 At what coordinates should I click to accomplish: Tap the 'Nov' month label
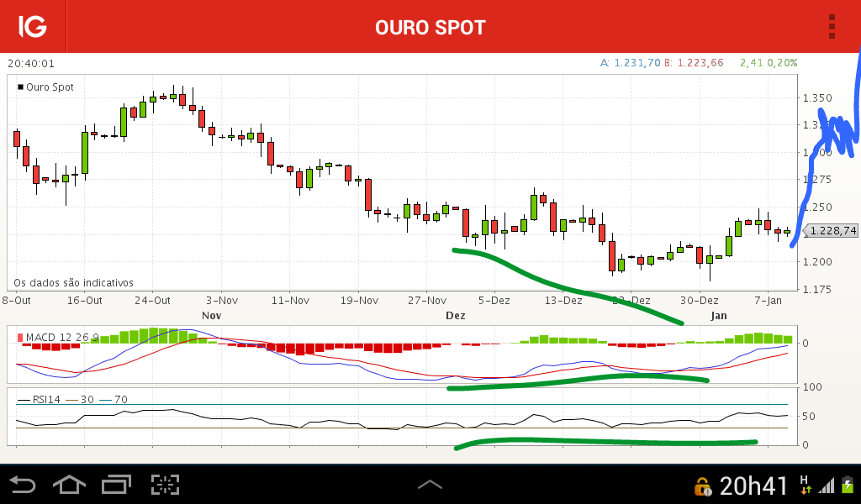click(x=211, y=315)
